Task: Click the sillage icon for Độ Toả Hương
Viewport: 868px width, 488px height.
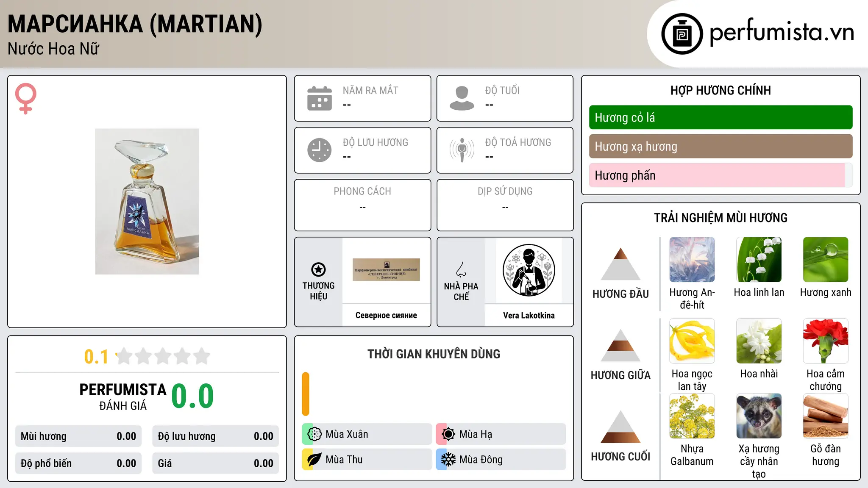Action: coord(462,150)
